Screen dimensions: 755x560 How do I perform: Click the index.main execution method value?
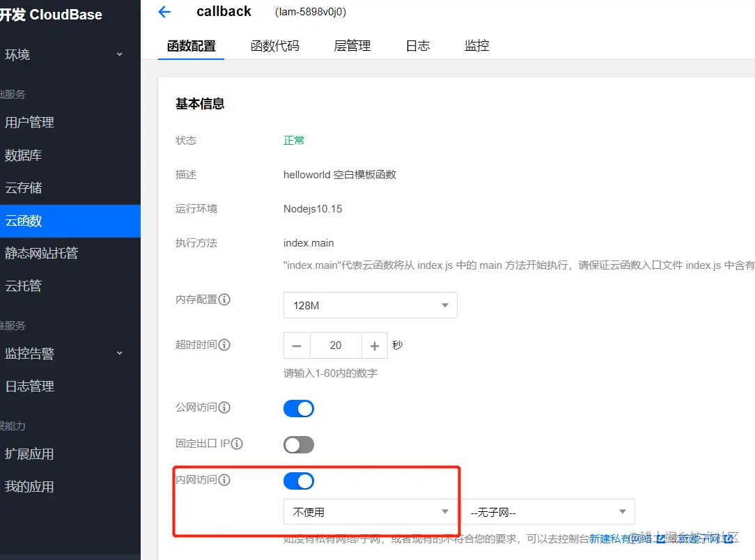pos(309,243)
